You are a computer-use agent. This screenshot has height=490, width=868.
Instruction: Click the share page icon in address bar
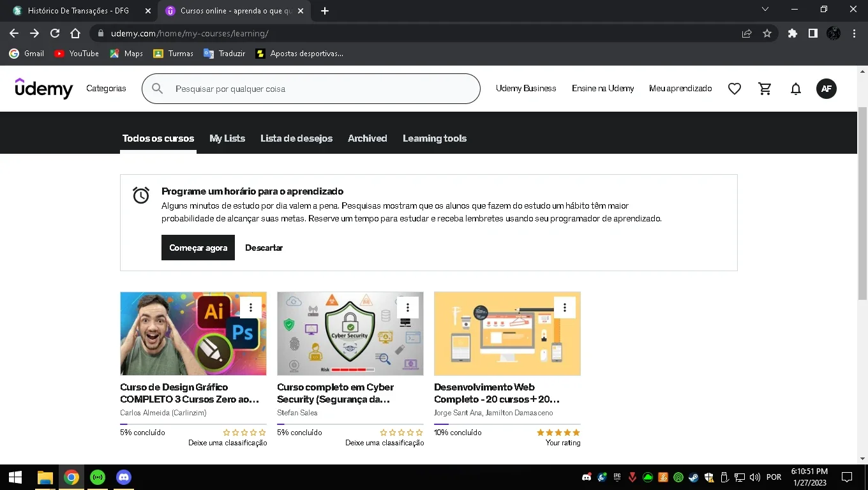pyautogui.click(x=747, y=33)
